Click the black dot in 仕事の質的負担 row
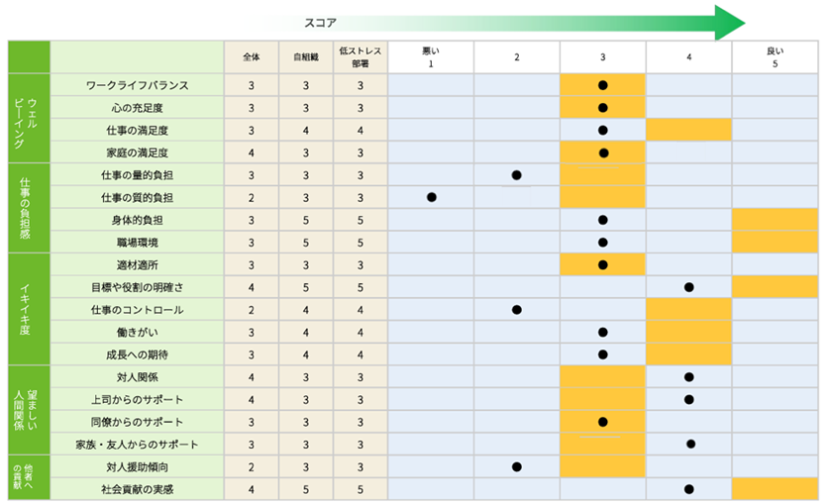Image resolution: width=832 pixels, height=504 pixels. [x=431, y=197]
